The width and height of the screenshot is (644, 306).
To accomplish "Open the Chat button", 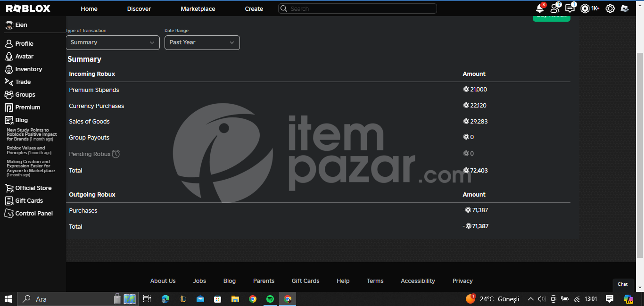I will pyautogui.click(x=623, y=284).
